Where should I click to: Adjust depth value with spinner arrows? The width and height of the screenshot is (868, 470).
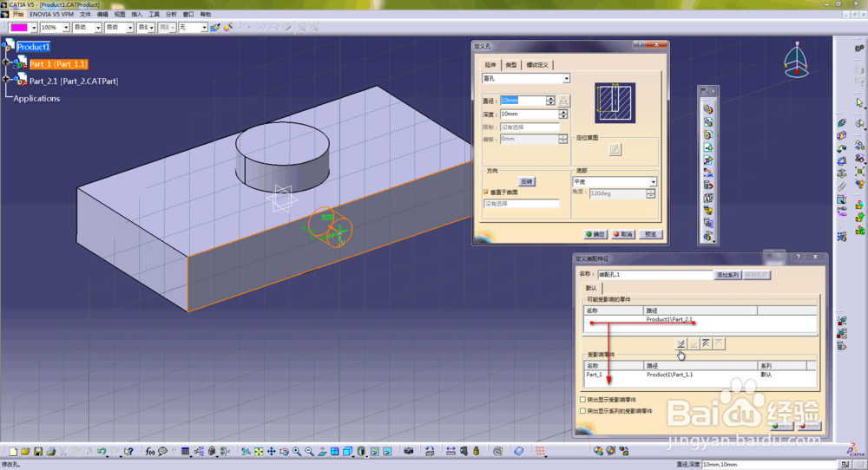tap(563, 114)
